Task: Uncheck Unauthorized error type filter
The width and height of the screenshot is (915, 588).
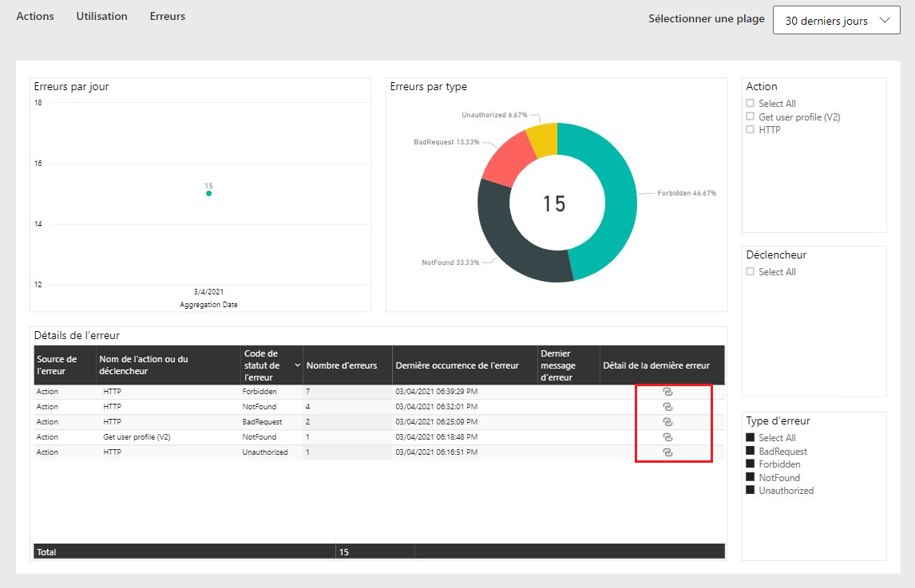Action: tap(751, 491)
